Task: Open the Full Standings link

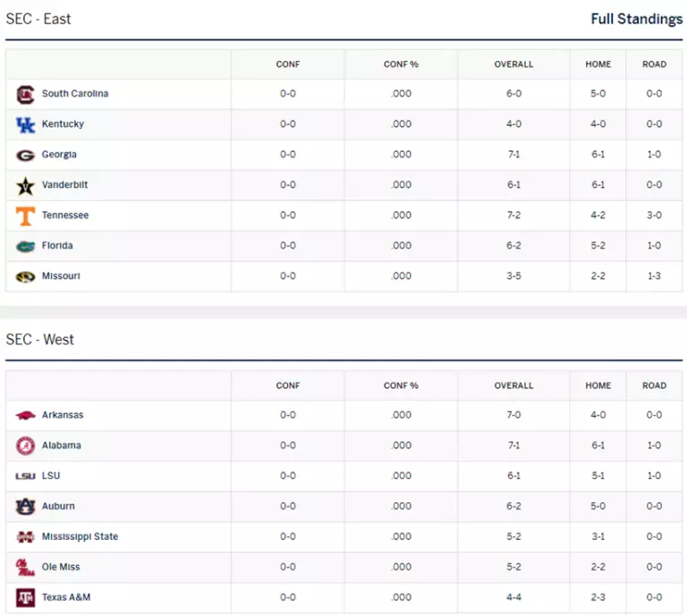Action: tap(637, 19)
